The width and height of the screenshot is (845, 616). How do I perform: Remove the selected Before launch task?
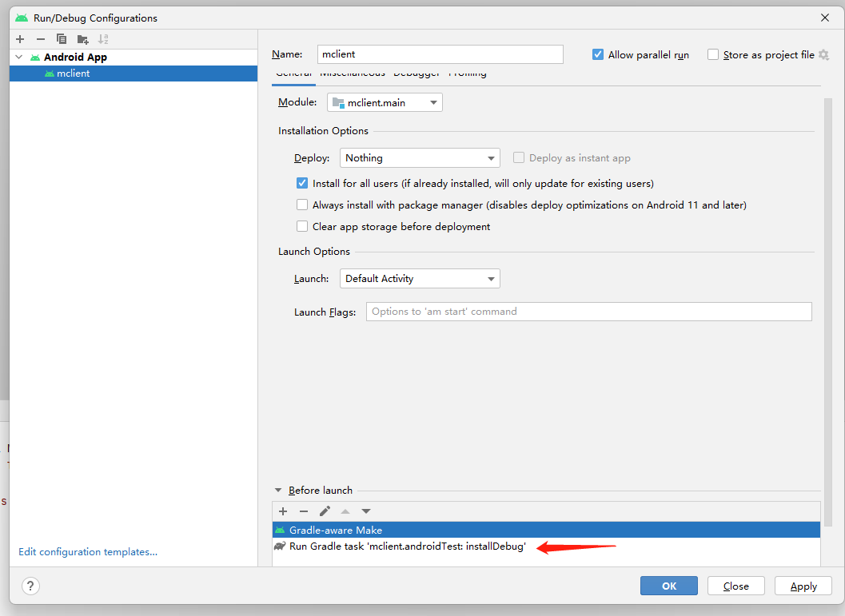click(304, 511)
